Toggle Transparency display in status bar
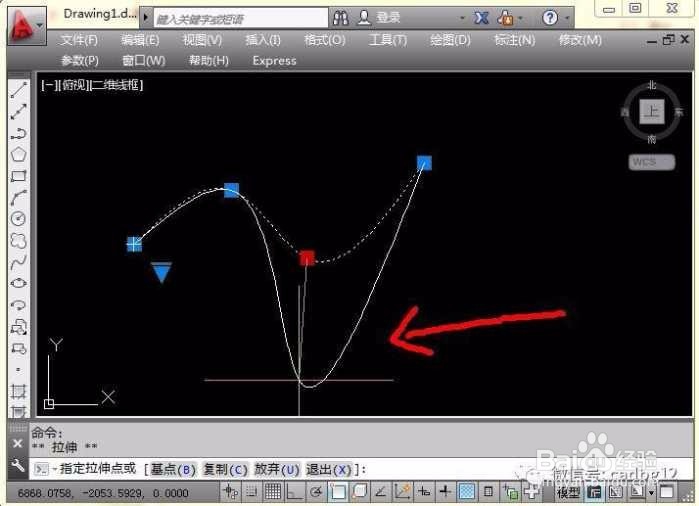Viewport: 699px width, 506px height. click(466, 492)
